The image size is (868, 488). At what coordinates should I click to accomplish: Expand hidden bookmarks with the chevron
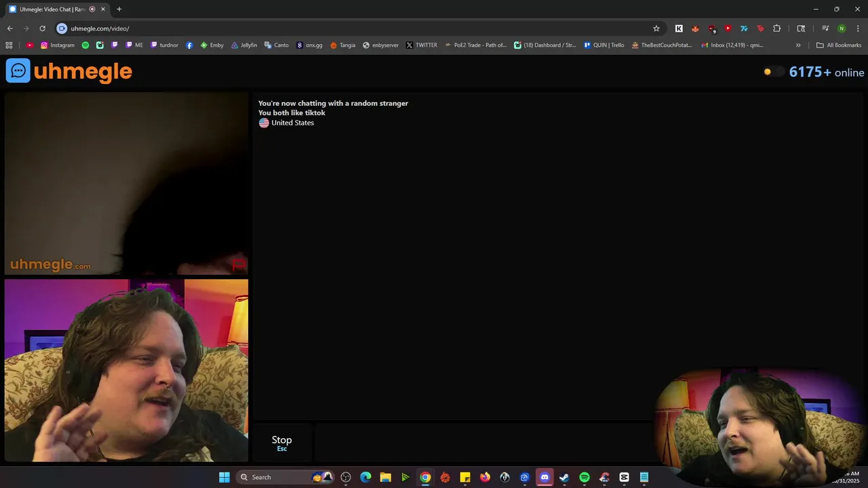798,45
